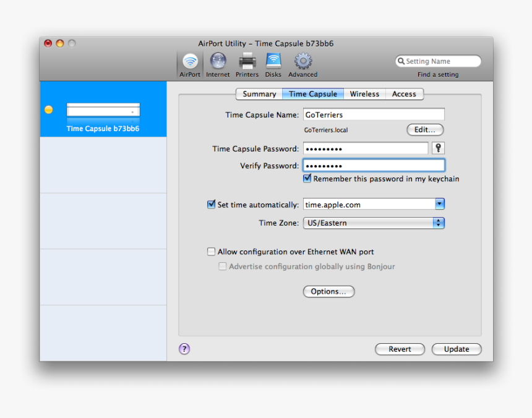Image resolution: width=532 pixels, height=418 pixels.
Task: Click the key icon password assistant
Action: (438, 148)
